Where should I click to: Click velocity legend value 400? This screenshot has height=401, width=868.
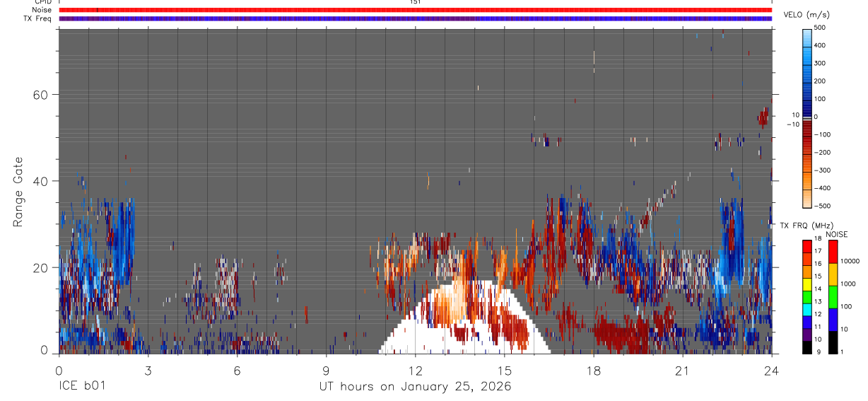[821, 45]
